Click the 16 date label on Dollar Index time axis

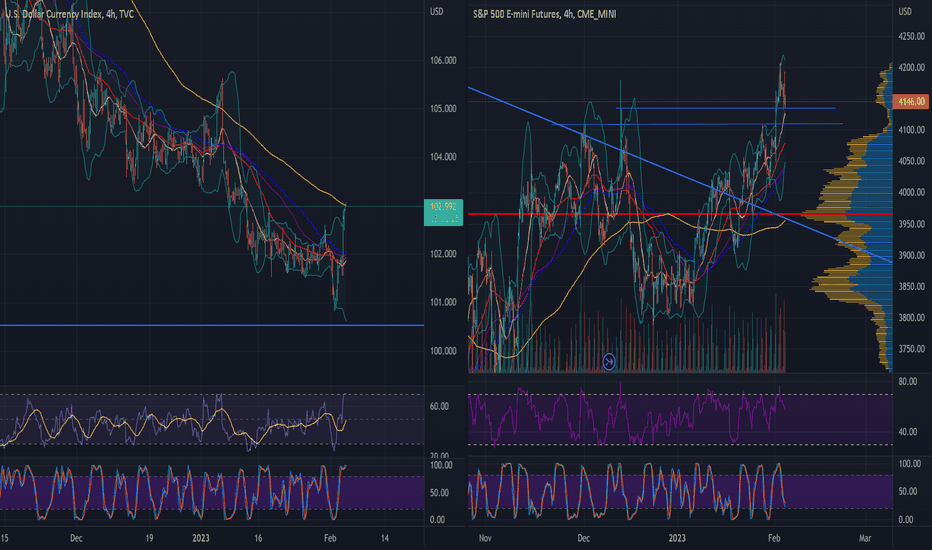pos(258,538)
